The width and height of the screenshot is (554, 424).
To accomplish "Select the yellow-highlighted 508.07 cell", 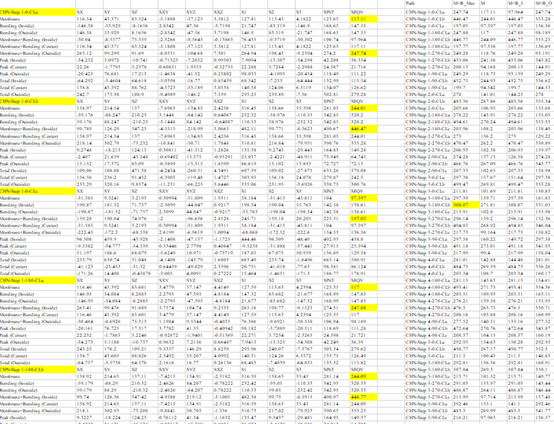I will (466, 205).
